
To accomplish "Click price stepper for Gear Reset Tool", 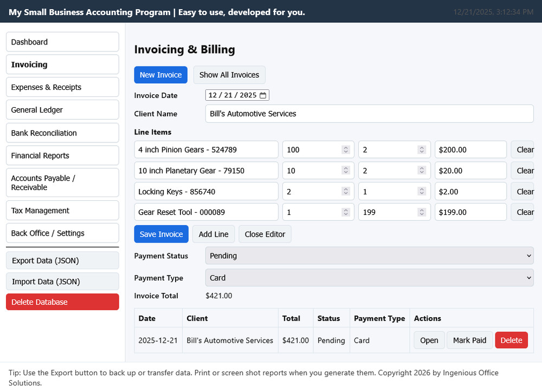I will click(x=422, y=212).
